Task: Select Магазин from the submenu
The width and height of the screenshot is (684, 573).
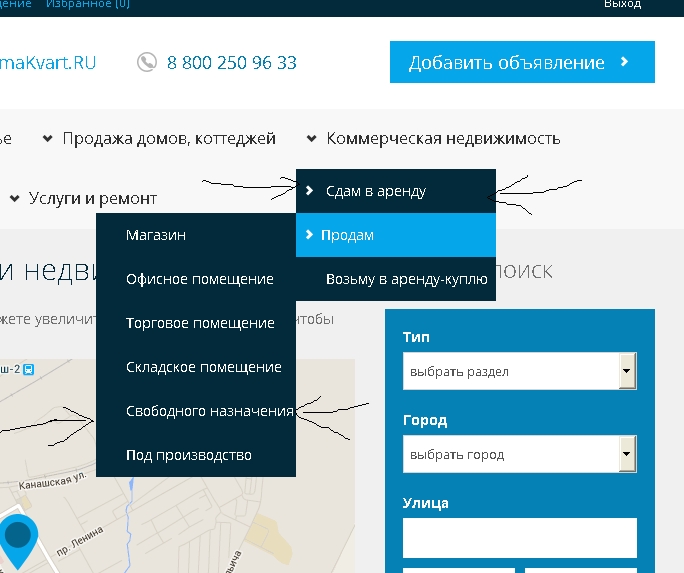Action: pyautogui.click(x=156, y=235)
